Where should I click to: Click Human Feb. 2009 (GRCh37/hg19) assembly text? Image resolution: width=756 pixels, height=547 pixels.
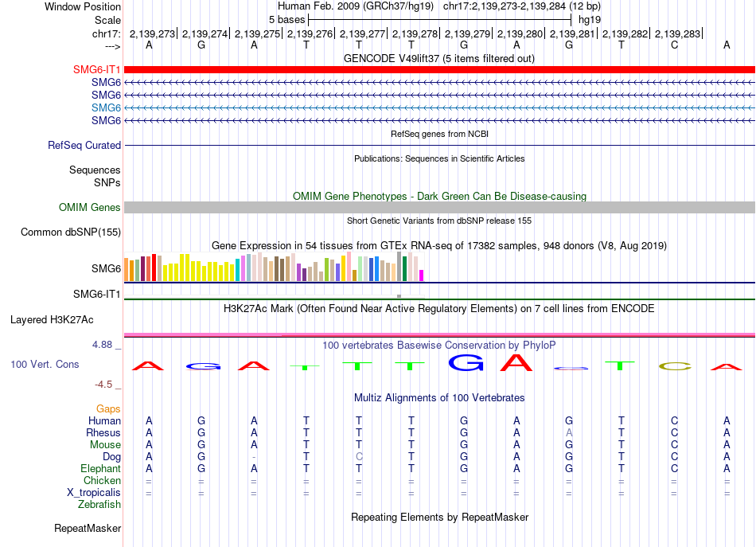pyautogui.click(x=356, y=6)
